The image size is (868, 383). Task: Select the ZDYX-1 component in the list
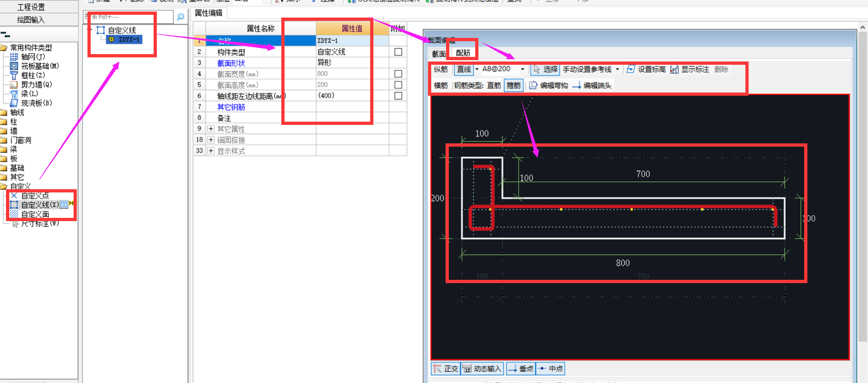[124, 39]
